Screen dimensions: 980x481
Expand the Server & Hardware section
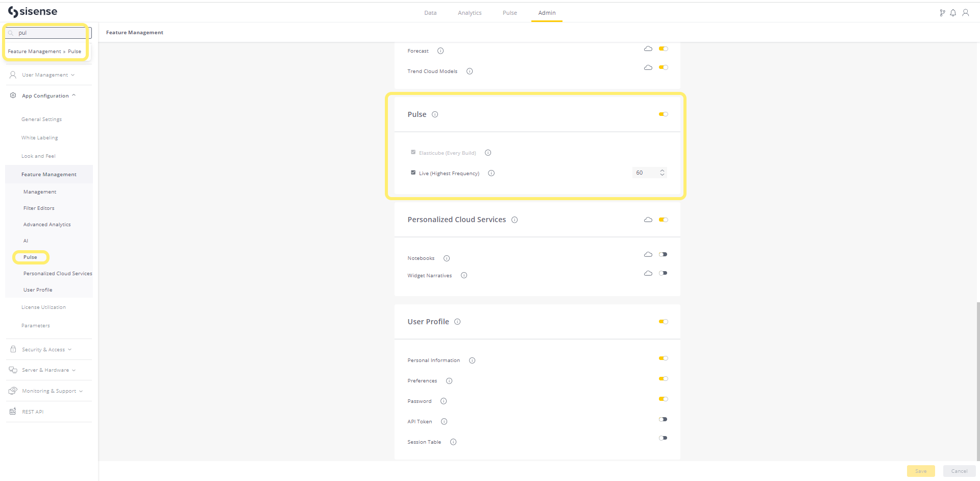click(x=48, y=370)
